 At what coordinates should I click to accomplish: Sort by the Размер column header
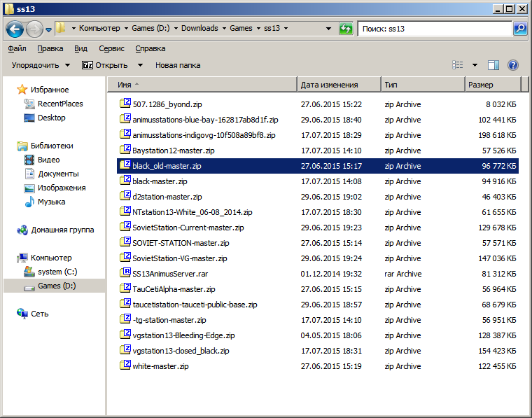tap(493, 85)
